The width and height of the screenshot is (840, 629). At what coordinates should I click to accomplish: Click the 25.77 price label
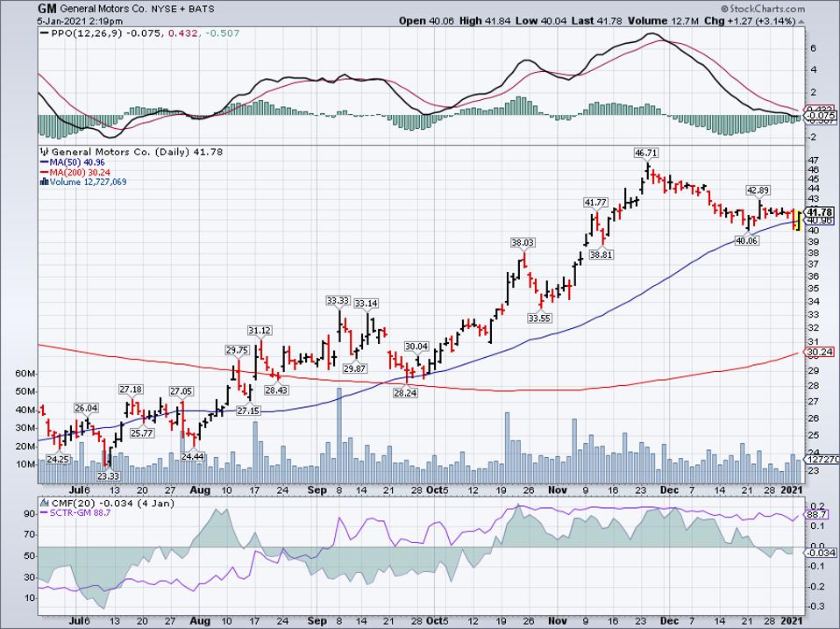pos(142,432)
